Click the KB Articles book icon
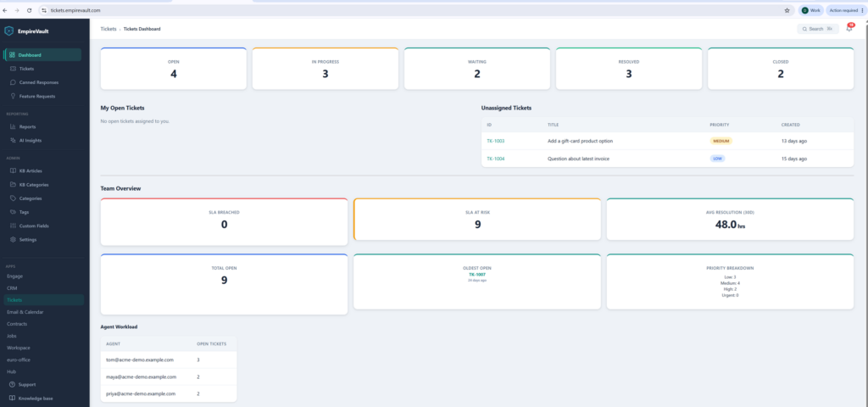The height and width of the screenshot is (407, 868). click(14, 171)
